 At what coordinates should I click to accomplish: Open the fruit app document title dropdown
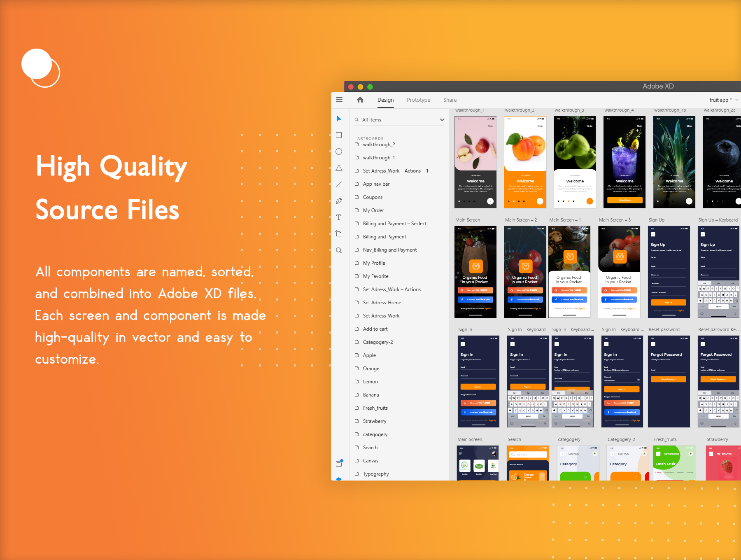(736, 100)
